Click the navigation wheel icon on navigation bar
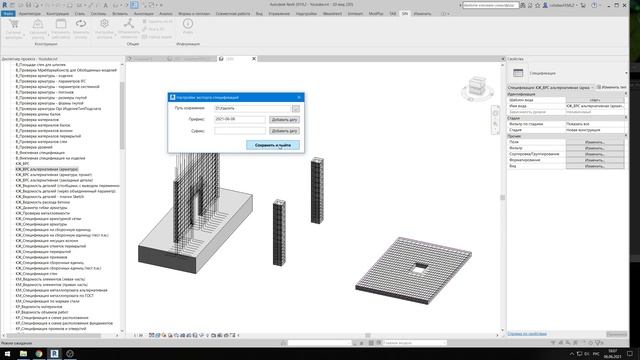The width and height of the screenshot is (640, 360). (496, 113)
